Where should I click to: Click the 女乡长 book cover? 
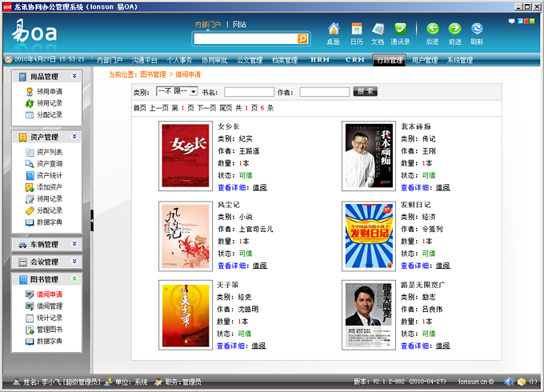tap(186, 156)
